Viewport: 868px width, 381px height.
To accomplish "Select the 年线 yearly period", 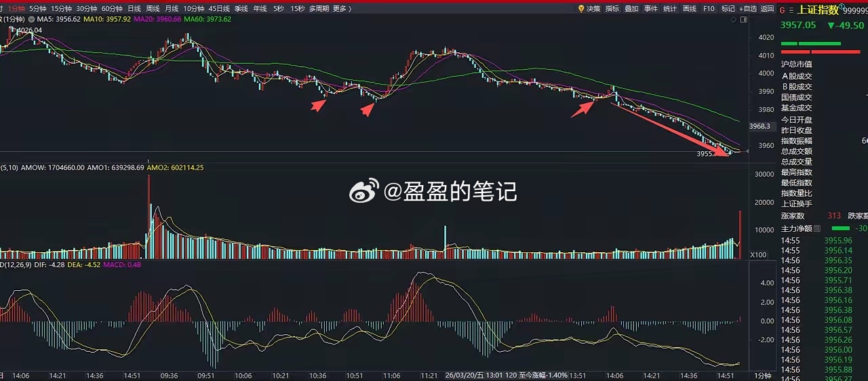I will click(260, 9).
